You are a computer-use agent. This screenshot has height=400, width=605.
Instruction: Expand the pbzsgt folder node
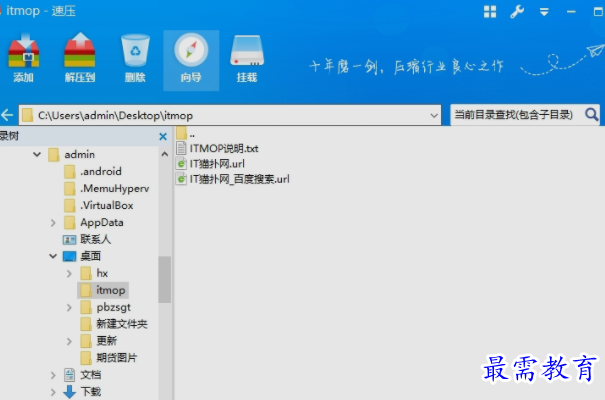click(69, 307)
